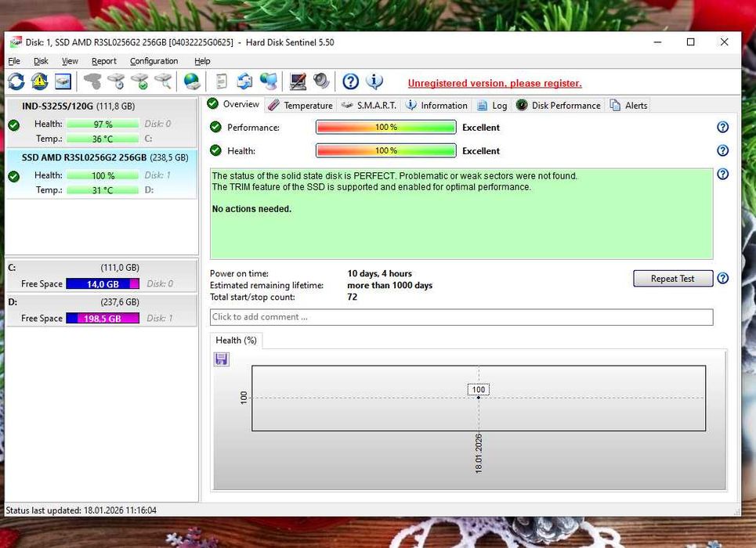Open the View menu

coord(70,61)
